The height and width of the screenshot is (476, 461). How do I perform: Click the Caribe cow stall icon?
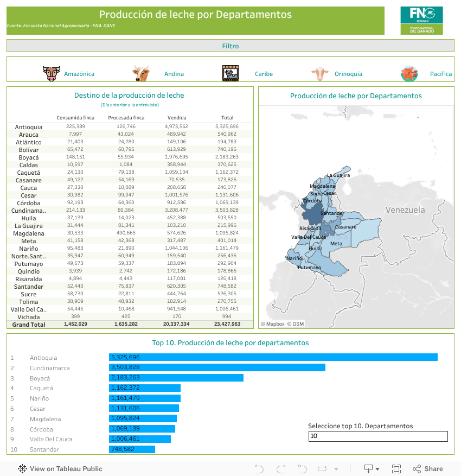tap(230, 73)
